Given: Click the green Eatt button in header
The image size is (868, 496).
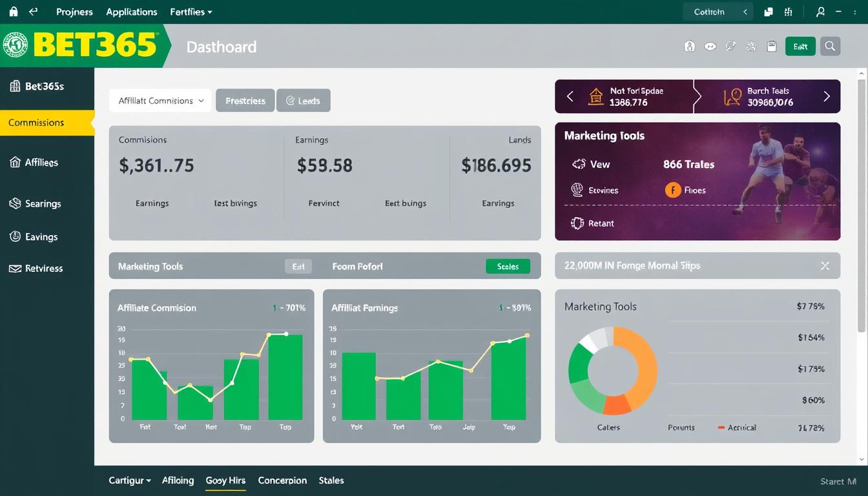Looking at the screenshot, I should click(800, 46).
